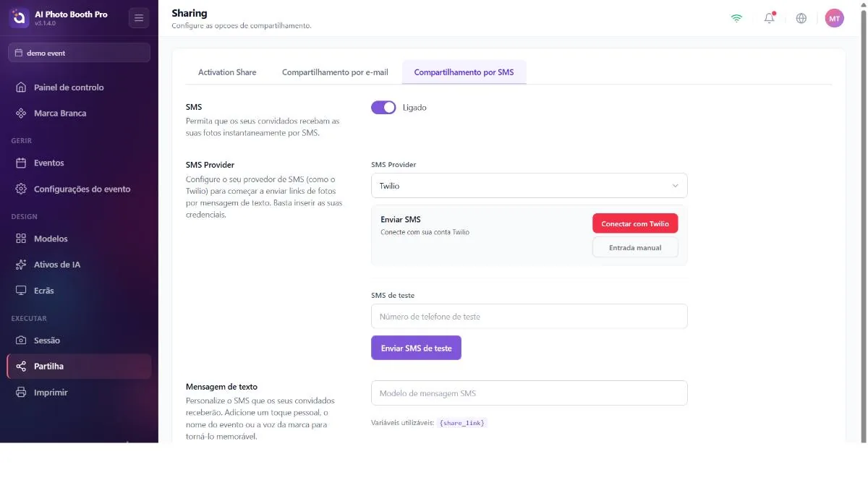Image resolution: width=868 pixels, height=488 pixels.
Task: Open the demo event selector
Action: [x=79, y=53]
